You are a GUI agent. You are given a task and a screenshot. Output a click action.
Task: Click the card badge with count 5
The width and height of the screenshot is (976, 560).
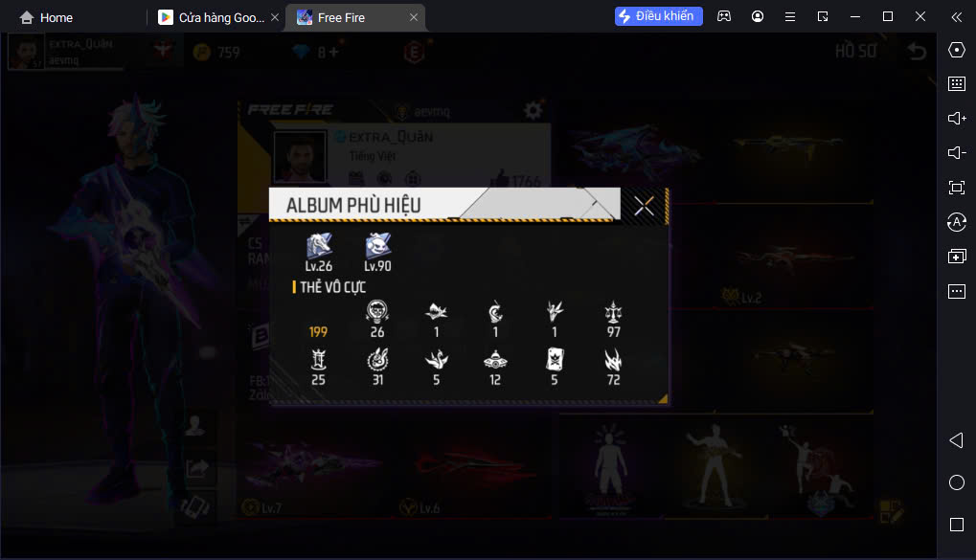(x=554, y=359)
